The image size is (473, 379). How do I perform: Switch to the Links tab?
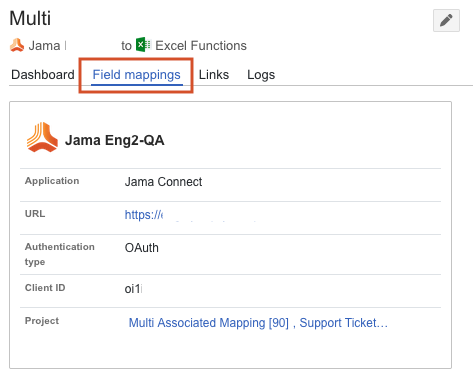214,75
